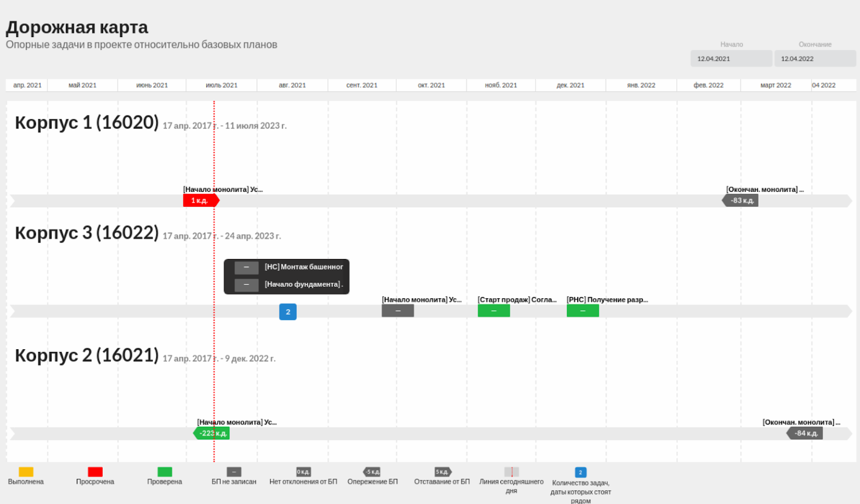This screenshot has width=860, height=504.
Task: Click the апр. 2021 month header
Action: tap(27, 85)
